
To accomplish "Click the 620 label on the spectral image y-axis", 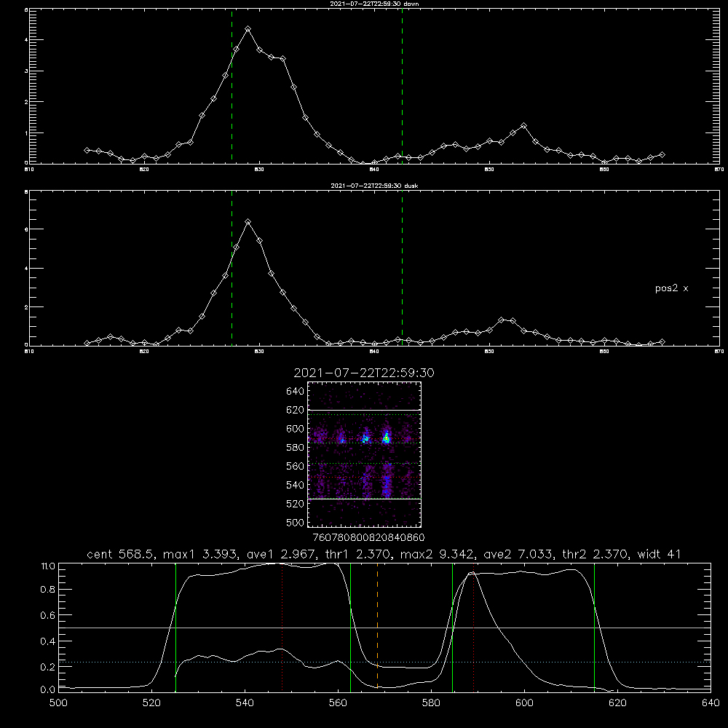I will click(x=296, y=410).
